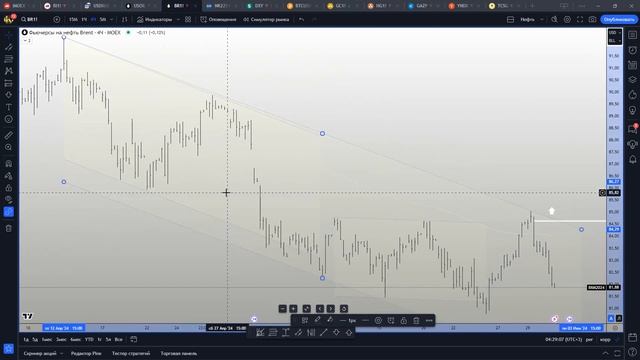Select the Fibonacci retracement tool group
640x360 pixels.
(9, 59)
